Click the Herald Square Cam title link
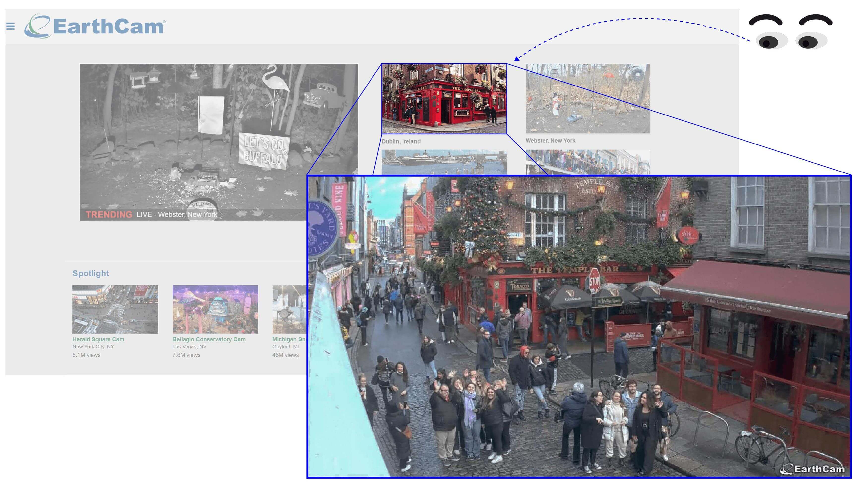The width and height of the screenshot is (868, 488). click(x=98, y=339)
